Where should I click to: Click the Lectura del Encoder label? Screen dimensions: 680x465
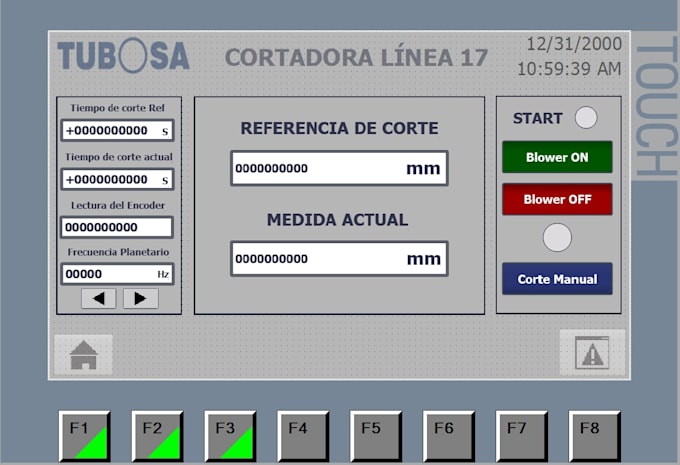(x=118, y=205)
